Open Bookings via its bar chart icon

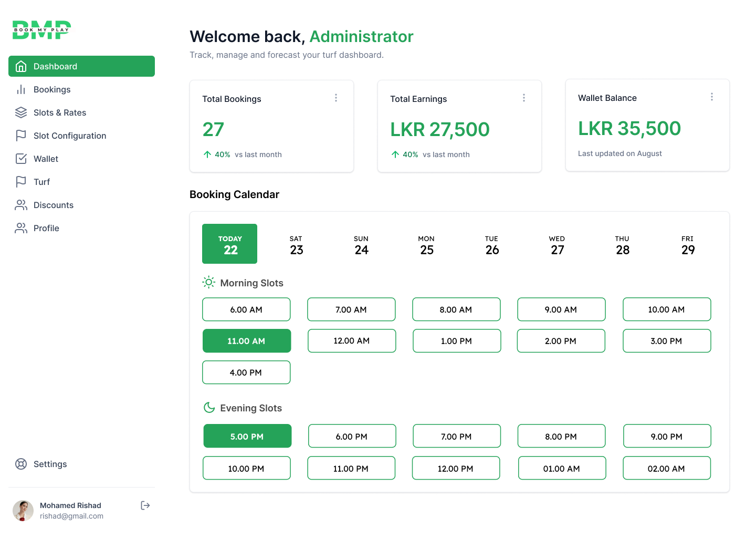(x=21, y=89)
